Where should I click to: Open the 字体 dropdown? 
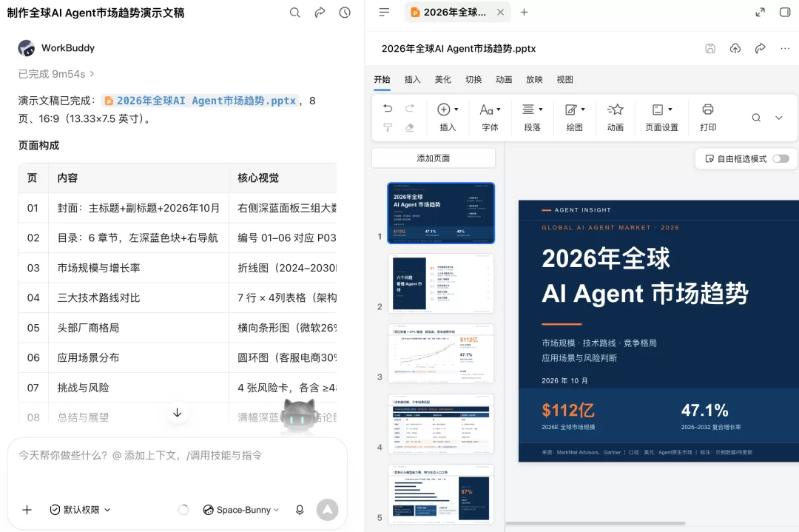click(490, 117)
